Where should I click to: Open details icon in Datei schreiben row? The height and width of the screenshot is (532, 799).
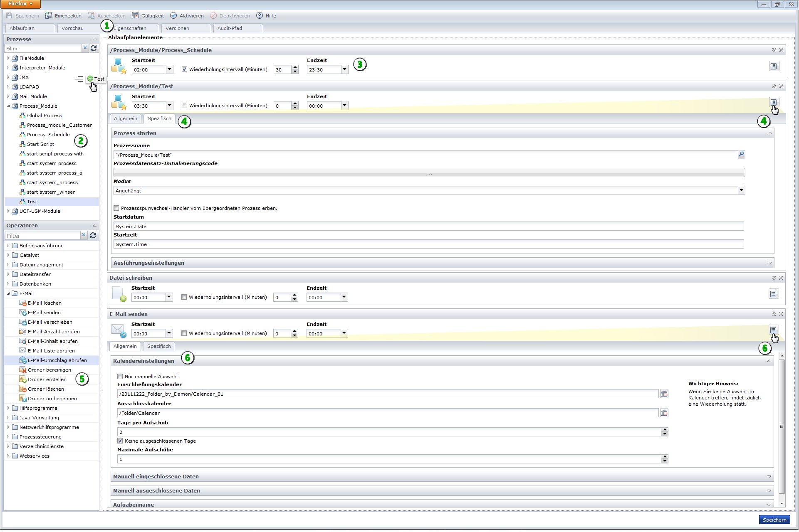pos(773,294)
